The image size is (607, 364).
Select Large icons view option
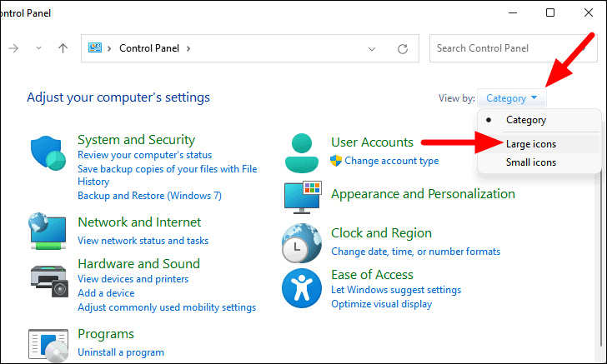click(539, 144)
